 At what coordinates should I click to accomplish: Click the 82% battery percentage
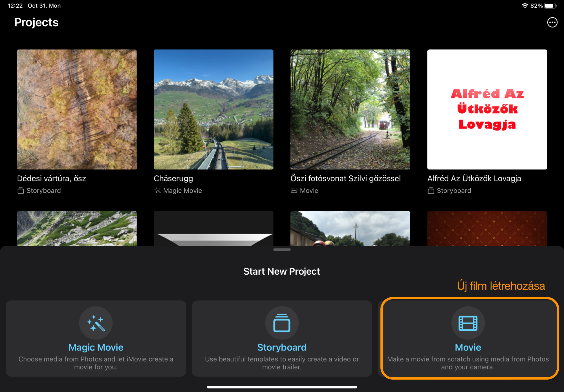[536, 6]
